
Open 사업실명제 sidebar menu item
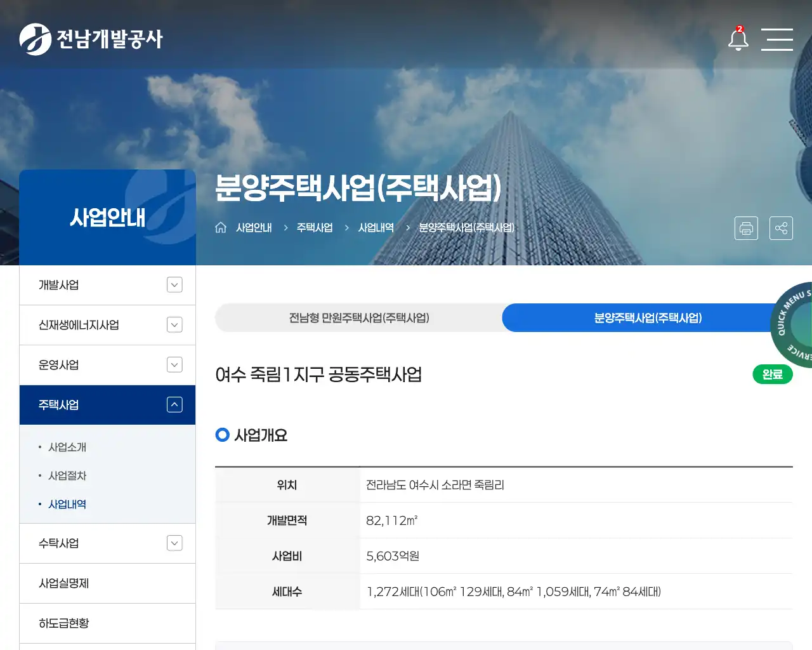click(x=107, y=583)
